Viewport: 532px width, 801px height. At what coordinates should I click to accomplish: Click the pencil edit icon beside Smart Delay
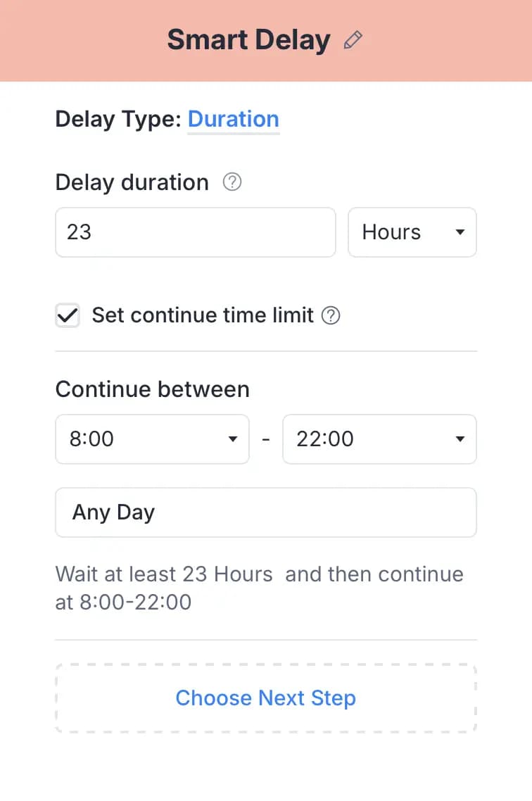(353, 40)
